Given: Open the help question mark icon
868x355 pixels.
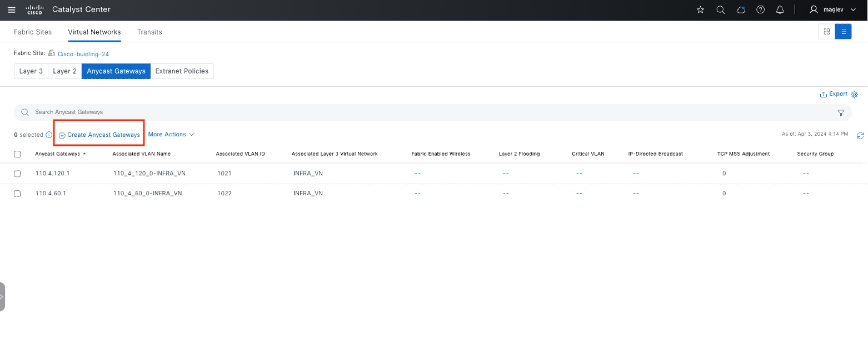Looking at the screenshot, I should [761, 9].
